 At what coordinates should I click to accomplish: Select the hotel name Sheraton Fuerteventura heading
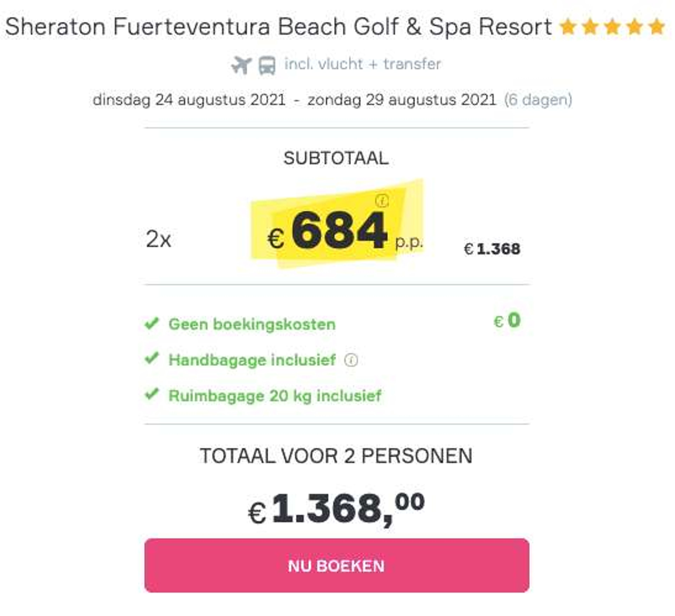click(278, 27)
